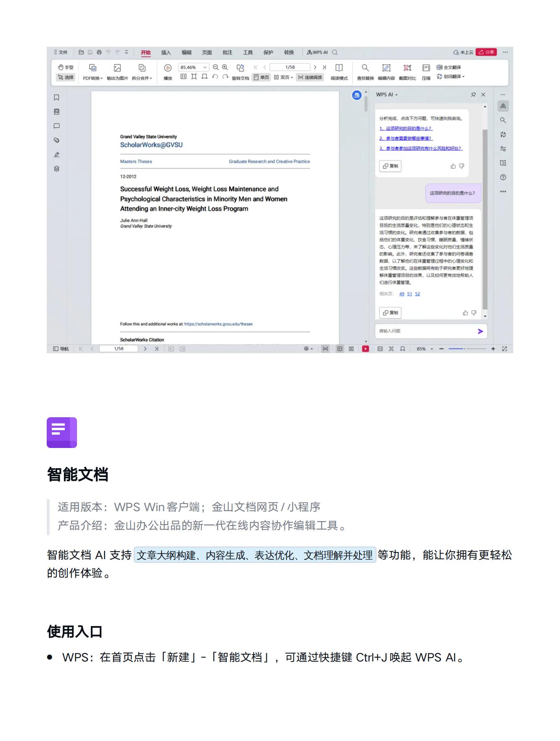
Task: Click the scholarworks.gvsu.edu/theses link
Action: tap(218, 324)
